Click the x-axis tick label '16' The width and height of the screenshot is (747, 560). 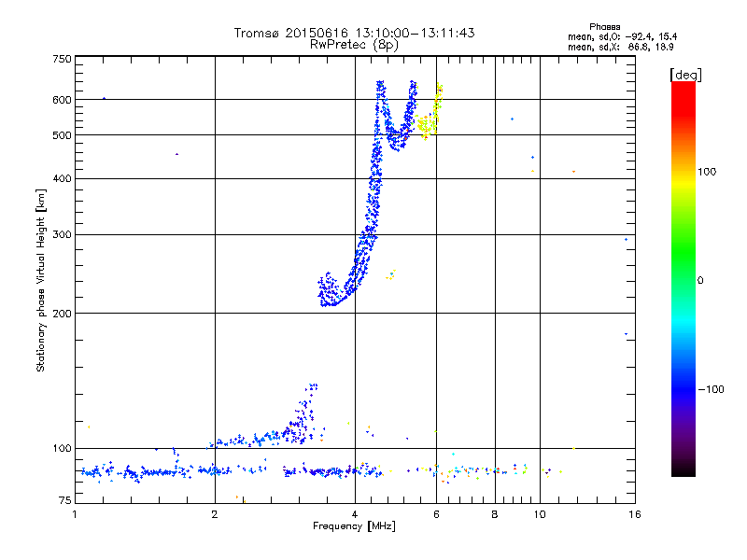635,514
